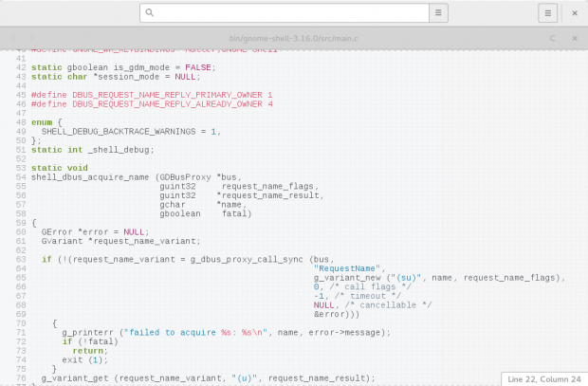Click function name shell_dbus_acquire_name
Screen dimensions: 588x386
point(90,177)
